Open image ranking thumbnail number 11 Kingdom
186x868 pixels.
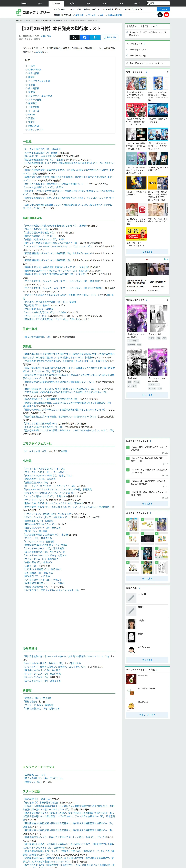pyautogui.click(x=147, y=568)
